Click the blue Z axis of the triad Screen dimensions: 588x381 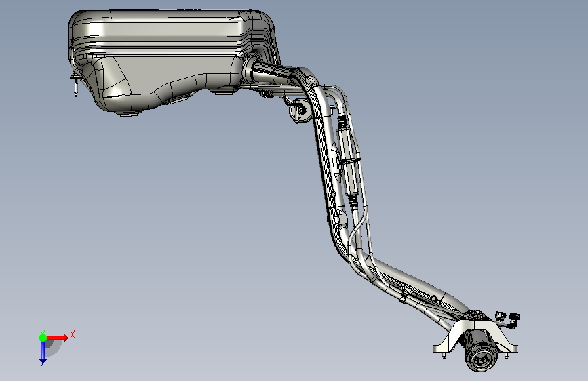point(43,353)
